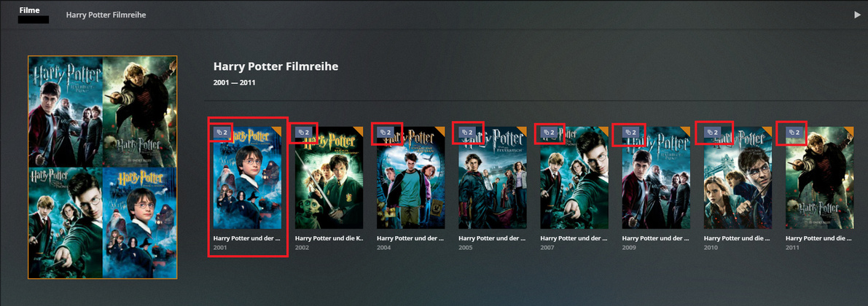The height and width of the screenshot is (306, 868).
Task: Open the 2009 Harry Potter movie poster
Action: (656, 178)
